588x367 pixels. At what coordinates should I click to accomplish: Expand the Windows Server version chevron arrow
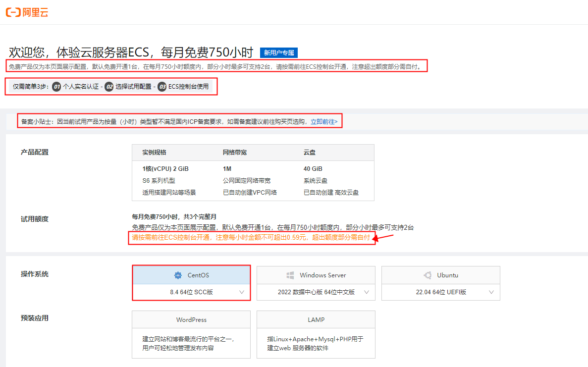(x=367, y=292)
